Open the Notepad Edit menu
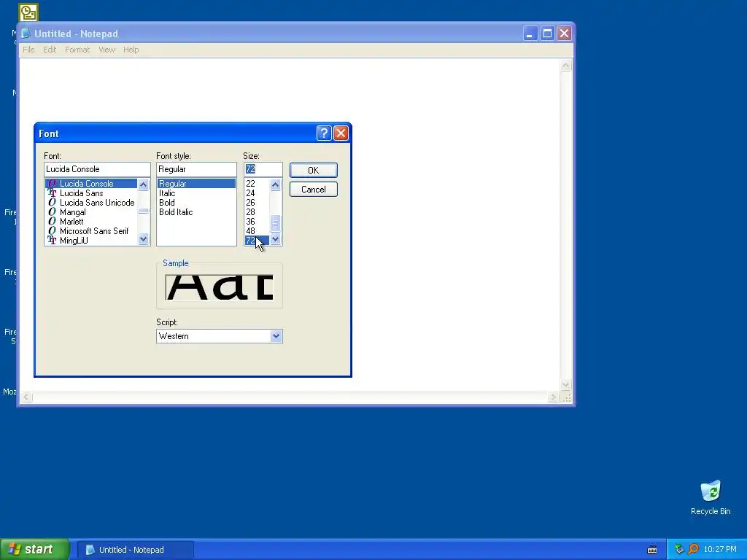 50,50
